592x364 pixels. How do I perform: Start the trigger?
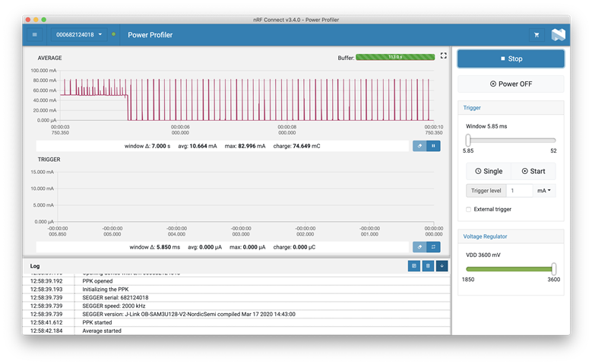point(533,171)
